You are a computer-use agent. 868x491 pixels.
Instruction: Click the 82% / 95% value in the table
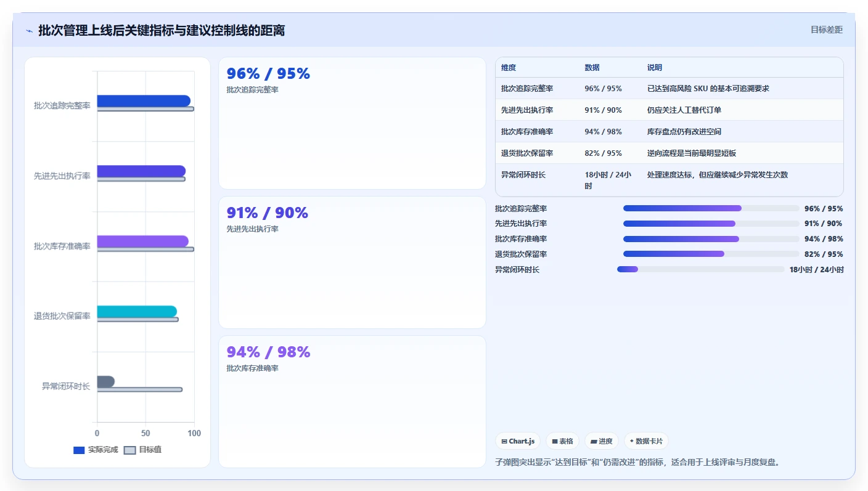point(604,153)
